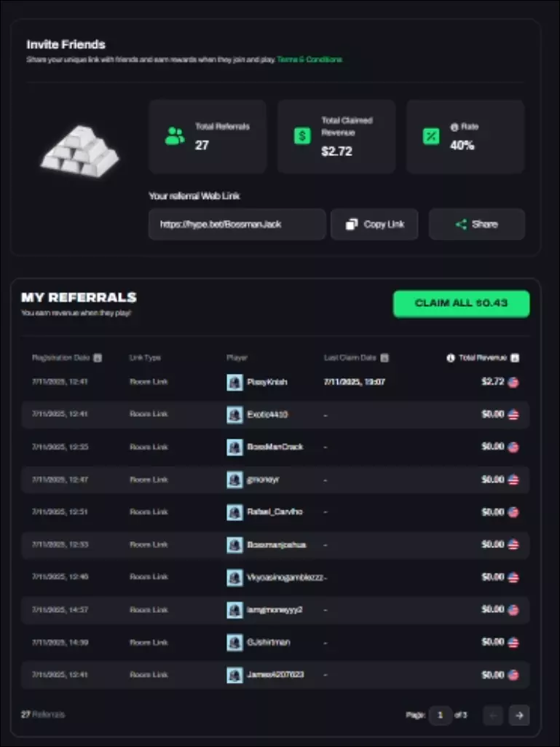Select the gmoneyr player name
The image size is (560, 747).
click(263, 480)
